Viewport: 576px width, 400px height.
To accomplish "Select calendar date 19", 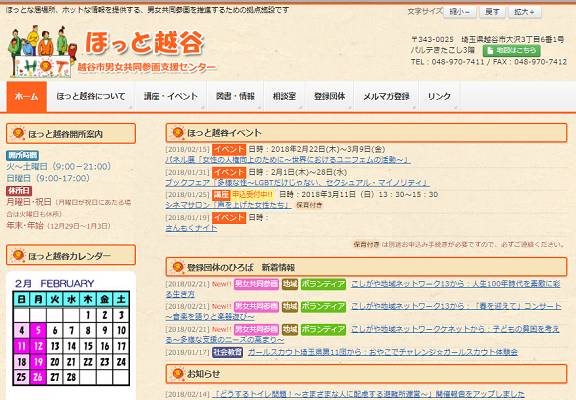I will tap(38, 362).
